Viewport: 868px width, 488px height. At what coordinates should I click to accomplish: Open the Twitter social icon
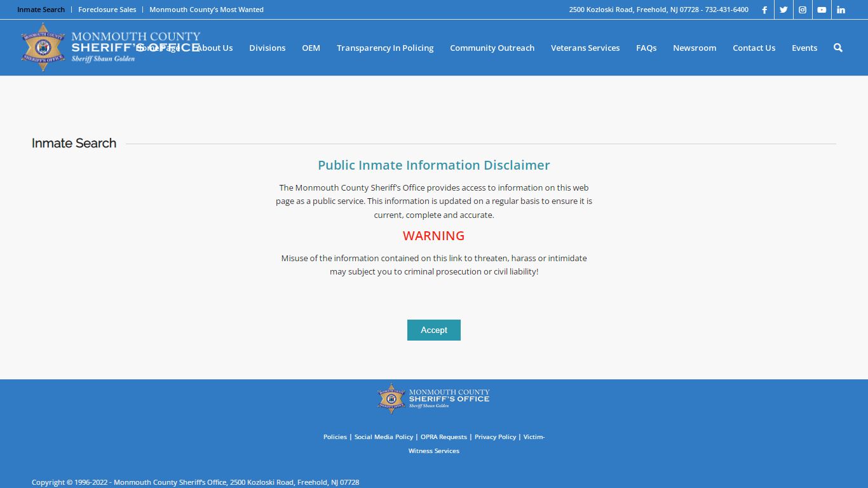[x=783, y=10]
